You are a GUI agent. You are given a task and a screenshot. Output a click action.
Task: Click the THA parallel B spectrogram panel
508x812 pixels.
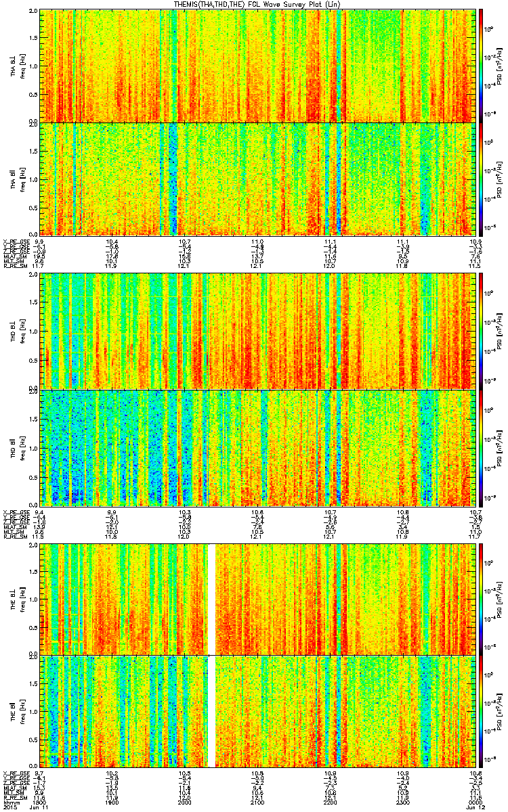pyautogui.click(x=258, y=179)
